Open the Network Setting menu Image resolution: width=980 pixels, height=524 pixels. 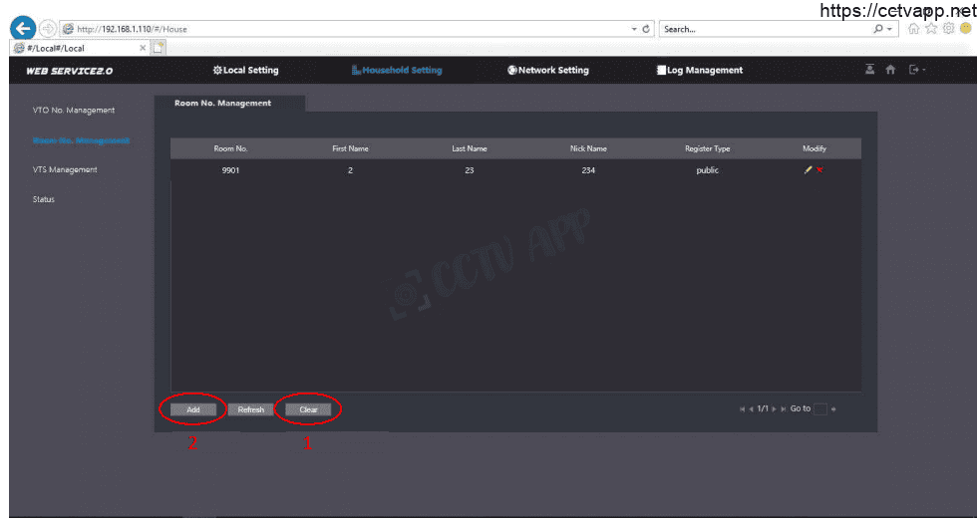pyautogui.click(x=548, y=71)
